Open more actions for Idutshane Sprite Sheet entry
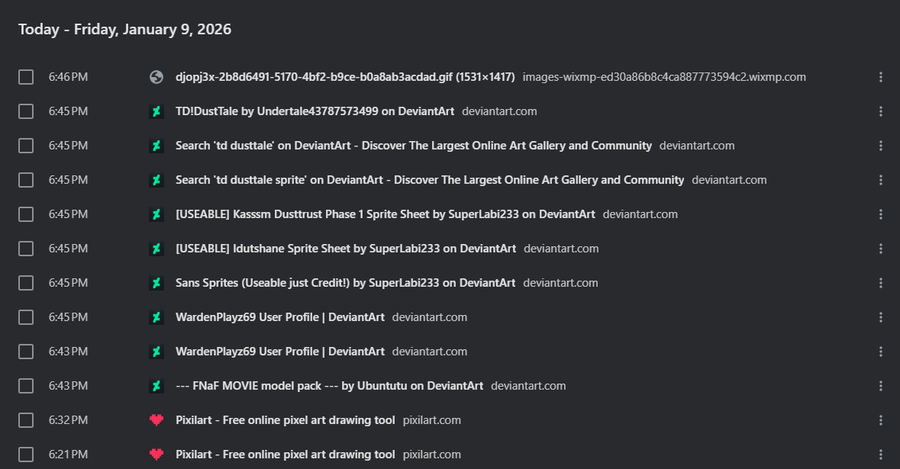This screenshot has height=469, width=900. pyautogui.click(x=881, y=248)
